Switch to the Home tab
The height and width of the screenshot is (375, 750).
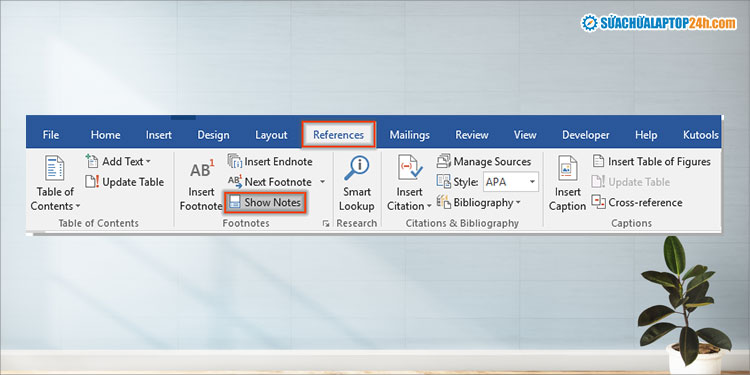click(x=105, y=135)
